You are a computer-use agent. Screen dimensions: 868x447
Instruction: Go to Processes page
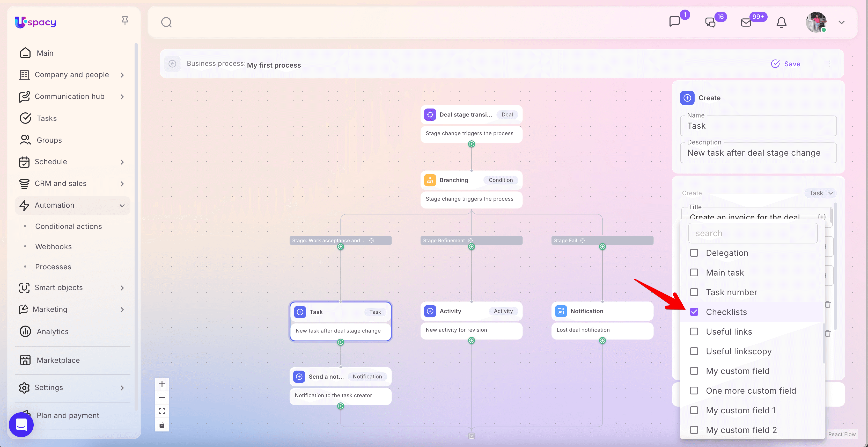pyautogui.click(x=53, y=267)
